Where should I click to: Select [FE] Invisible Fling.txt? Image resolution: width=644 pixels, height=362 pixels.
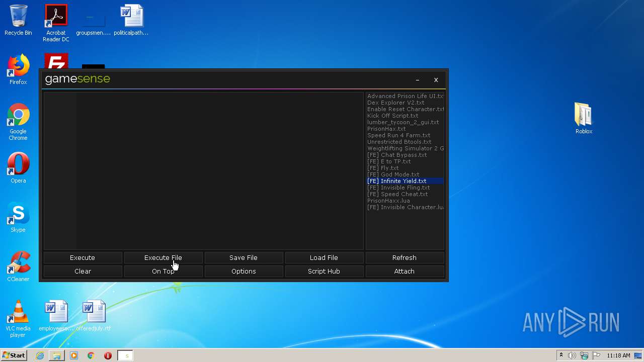click(405, 188)
